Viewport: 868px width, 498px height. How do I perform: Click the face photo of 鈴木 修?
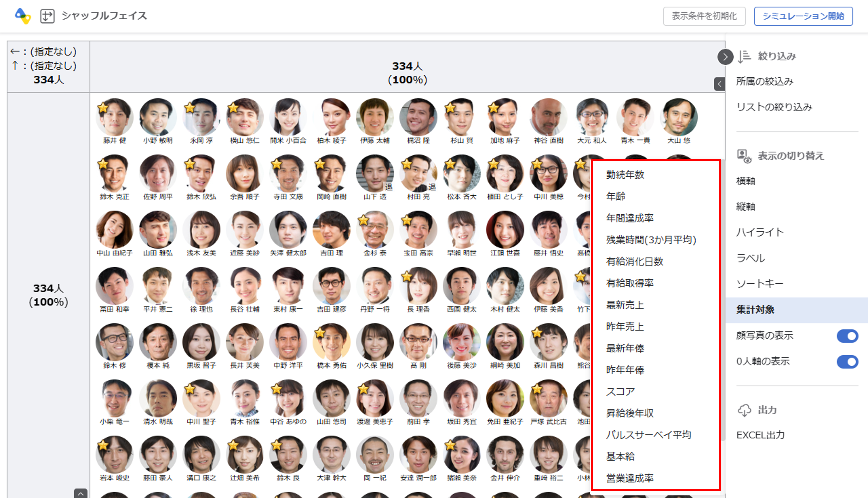pos(115,342)
